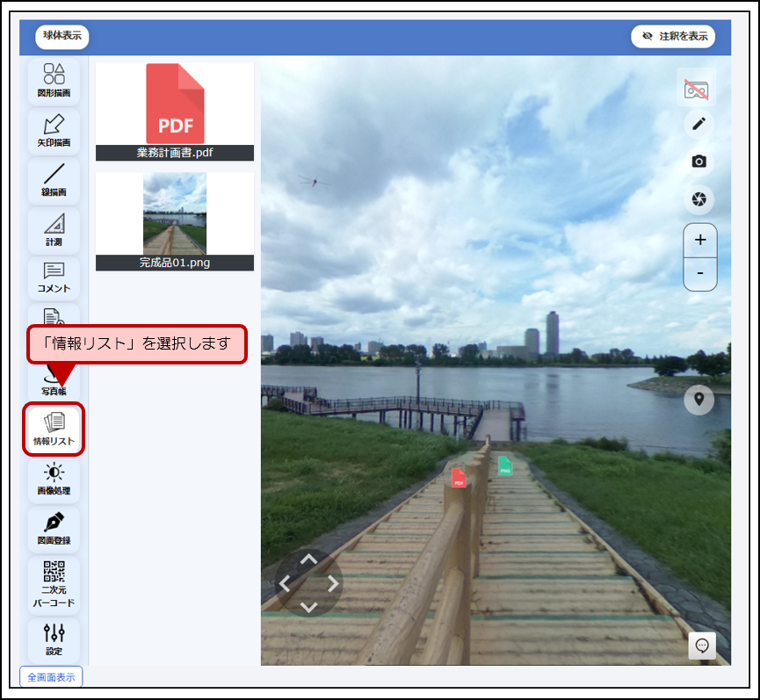Click the red PDF marker on stairs
This screenshot has height=700, width=760.
[x=459, y=478]
